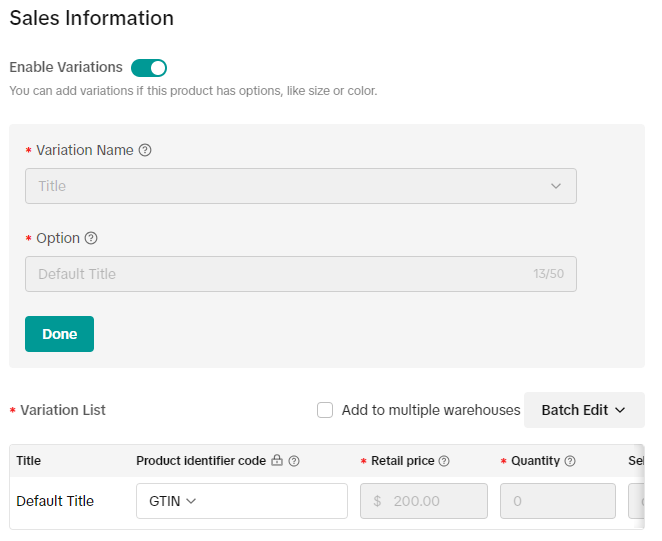
Task: Click help icon beside Option label
Action: click(x=91, y=238)
